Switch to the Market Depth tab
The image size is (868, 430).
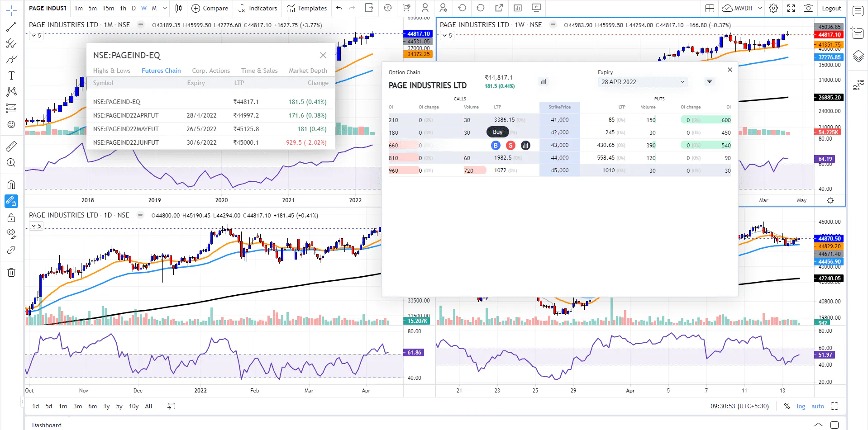tap(308, 71)
